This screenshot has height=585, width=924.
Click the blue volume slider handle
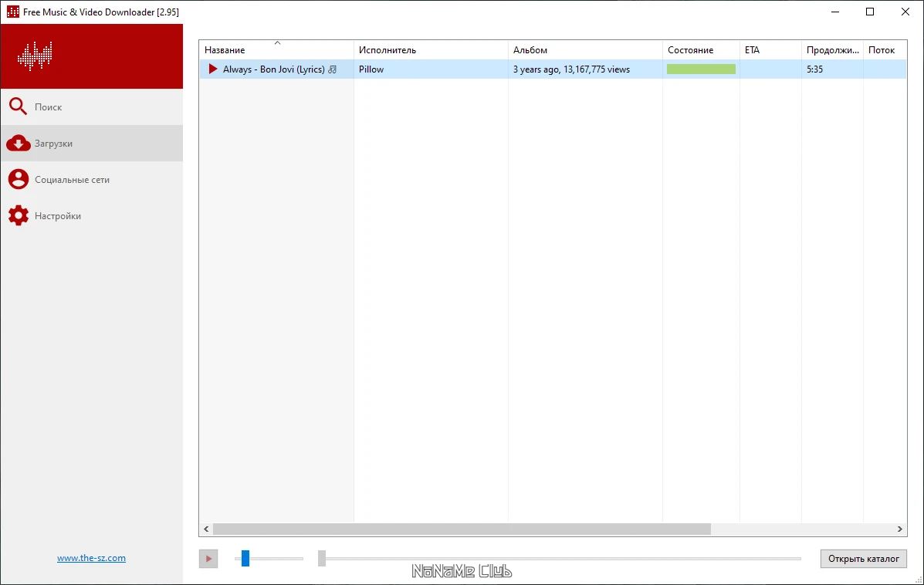click(245, 558)
